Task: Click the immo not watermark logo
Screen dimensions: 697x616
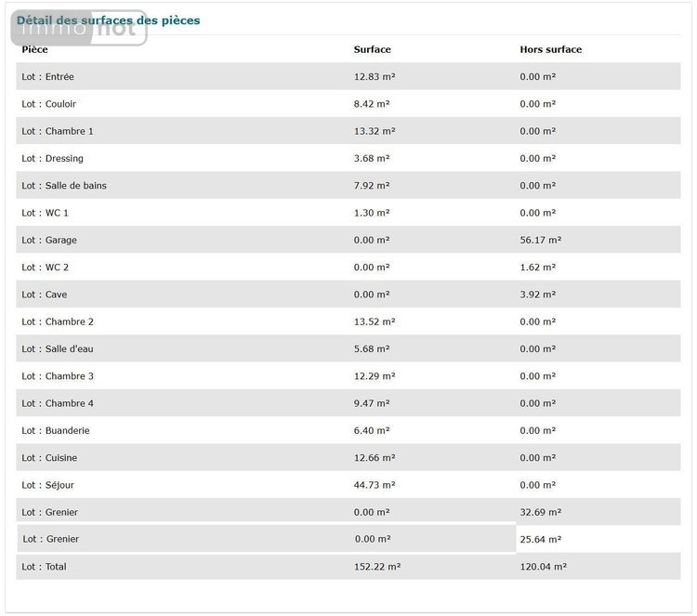Action: [79, 29]
